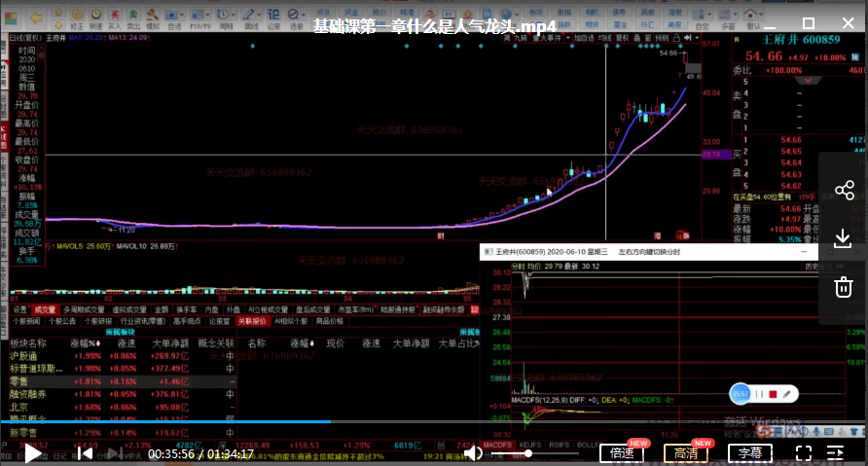Download the video using the download icon
The height and width of the screenshot is (466, 868).
844,238
